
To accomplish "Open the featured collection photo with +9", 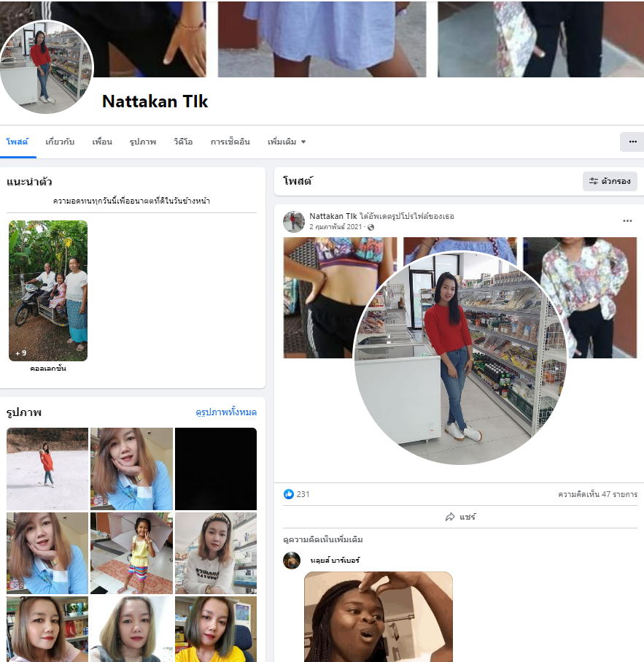I will pyautogui.click(x=48, y=290).
